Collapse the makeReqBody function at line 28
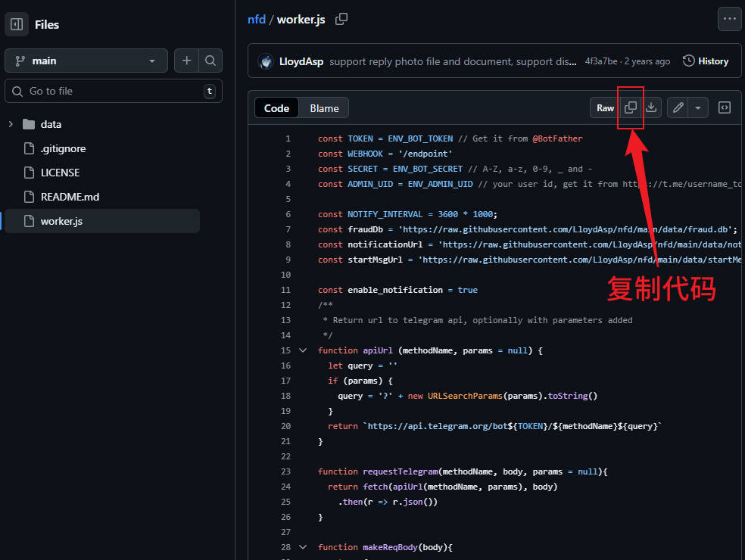The width and height of the screenshot is (745, 560). pyautogui.click(x=303, y=547)
